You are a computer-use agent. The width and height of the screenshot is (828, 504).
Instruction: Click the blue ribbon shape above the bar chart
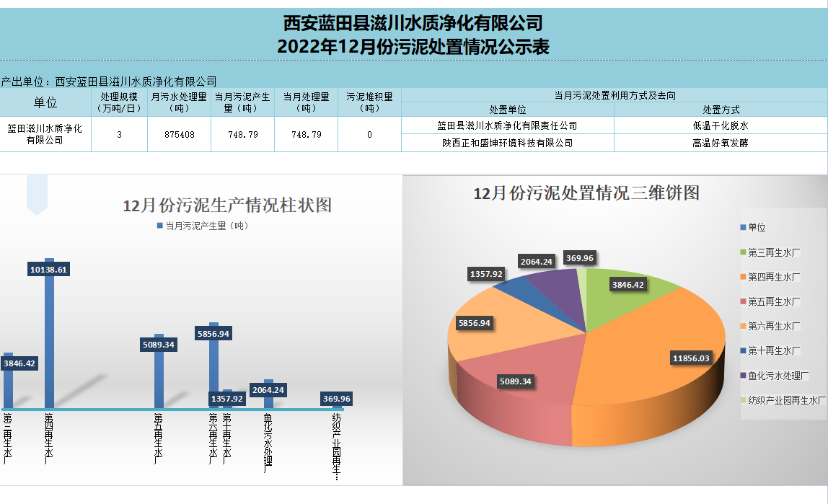(x=37, y=194)
